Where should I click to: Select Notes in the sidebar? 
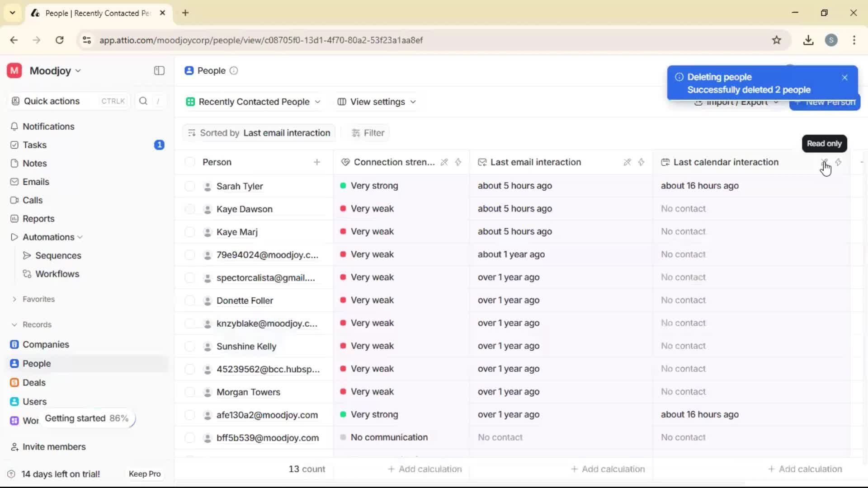point(34,163)
